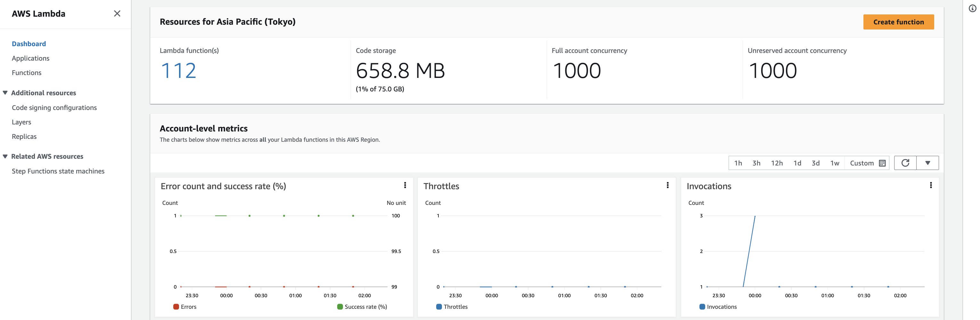Toggle the Errors legend series
The width and height of the screenshot is (980, 320).
(185, 307)
